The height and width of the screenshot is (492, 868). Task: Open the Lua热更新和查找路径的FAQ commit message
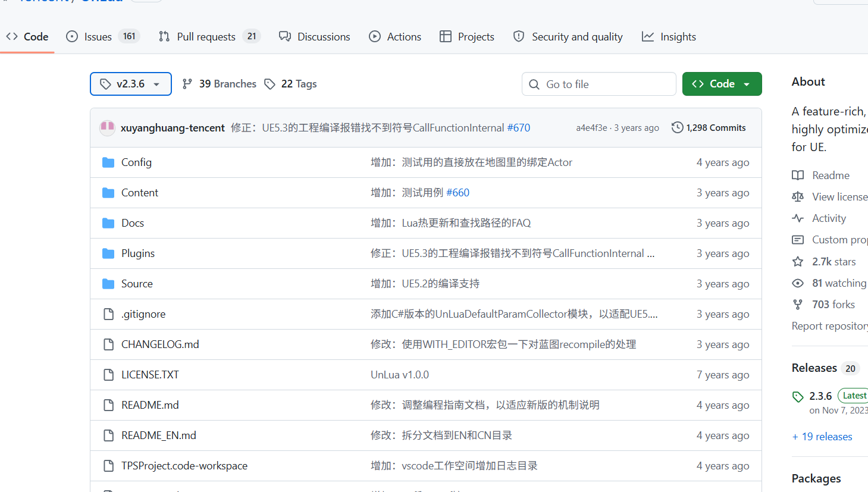click(451, 223)
